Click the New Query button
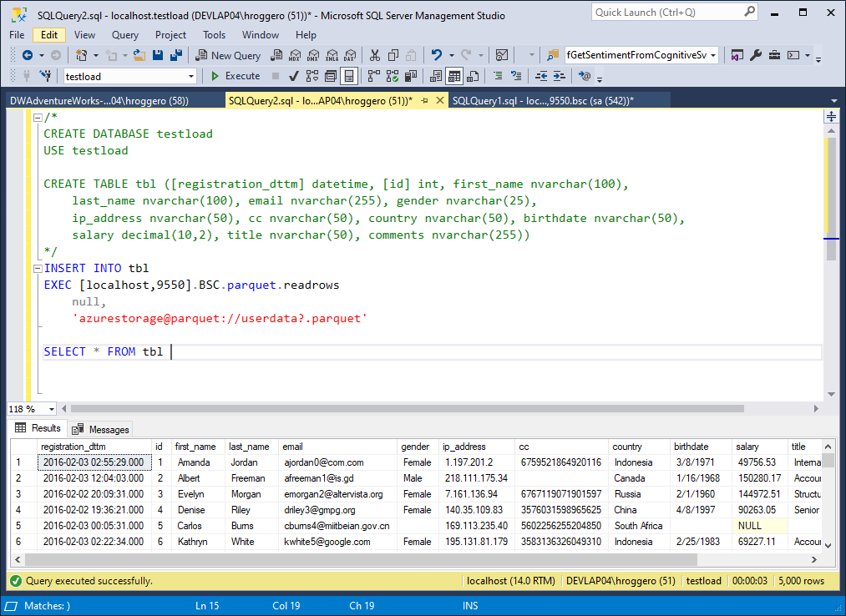 pyautogui.click(x=228, y=55)
